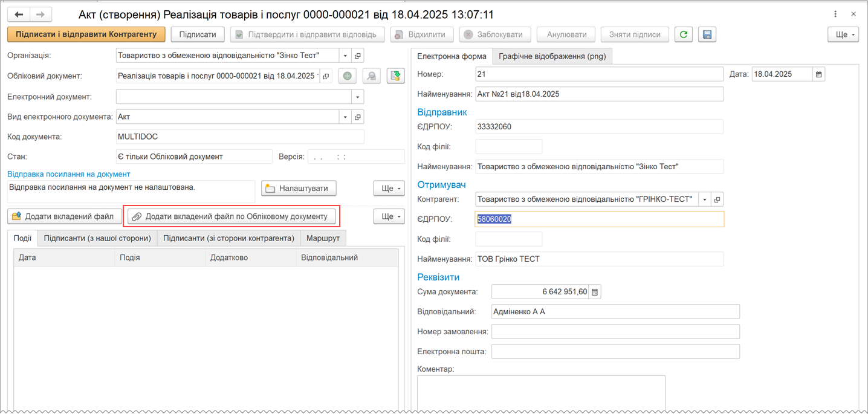Click the calculator icon beside Сума документа
868x414 pixels.
pos(595,292)
